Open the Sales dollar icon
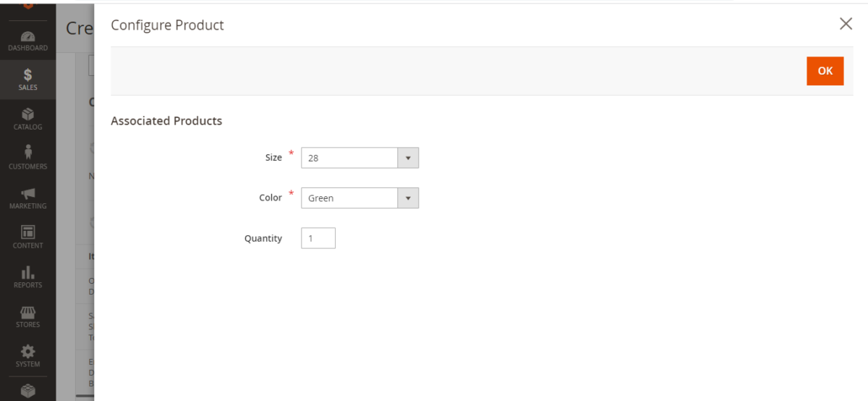 27,75
